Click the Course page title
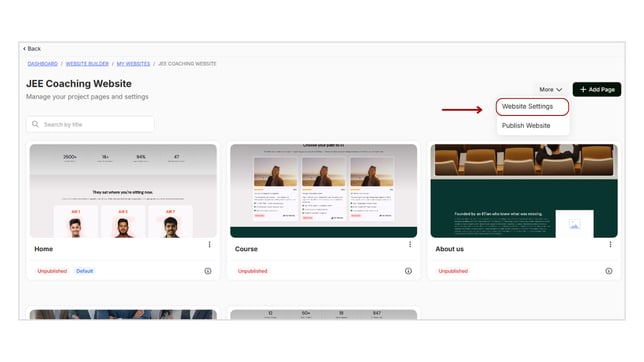This screenshot has width=644, height=362. point(246,249)
